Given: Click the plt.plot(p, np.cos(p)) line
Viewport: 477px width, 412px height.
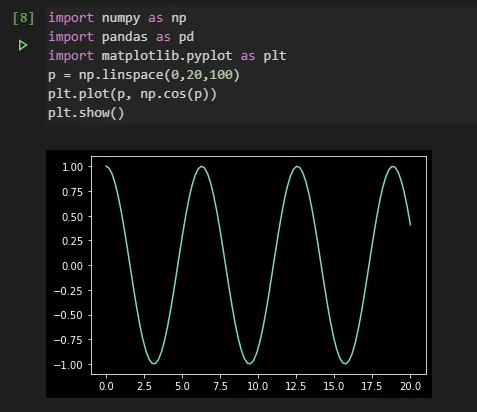Looking at the screenshot, I should pos(132,94).
